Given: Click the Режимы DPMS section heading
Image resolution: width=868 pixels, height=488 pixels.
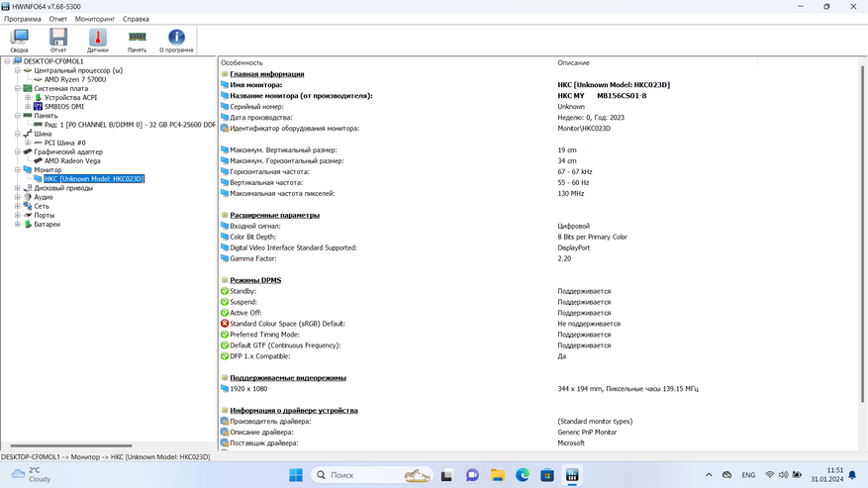Looking at the screenshot, I should pos(255,280).
